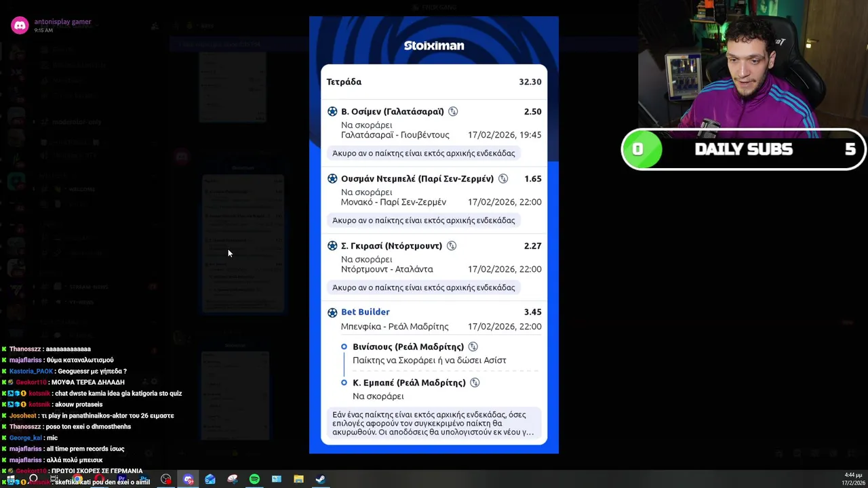The image size is (868, 488).
Task: Click the 3.45 Bet Builder odds
Action: [x=533, y=312]
